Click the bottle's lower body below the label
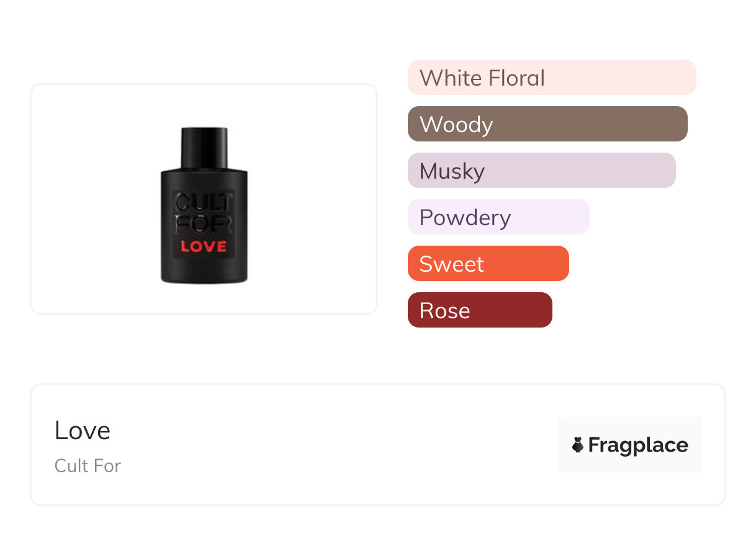This screenshot has width=756, height=536. [x=204, y=272]
